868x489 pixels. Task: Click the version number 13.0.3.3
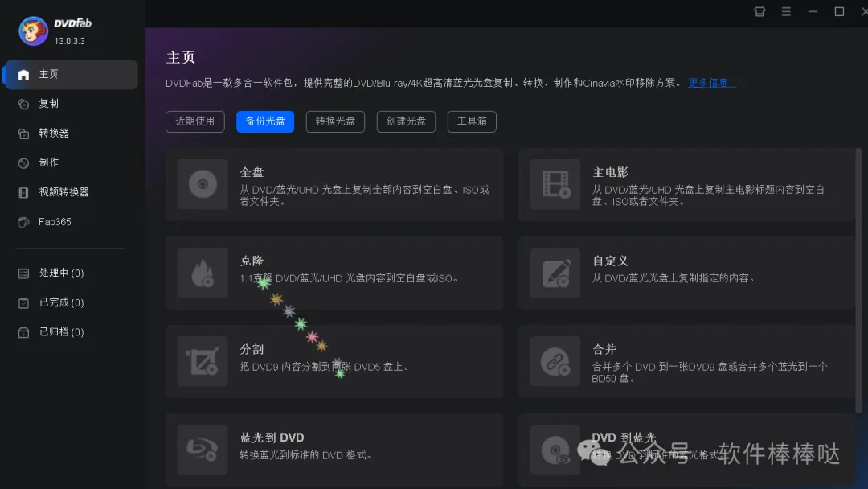point(70,41)
